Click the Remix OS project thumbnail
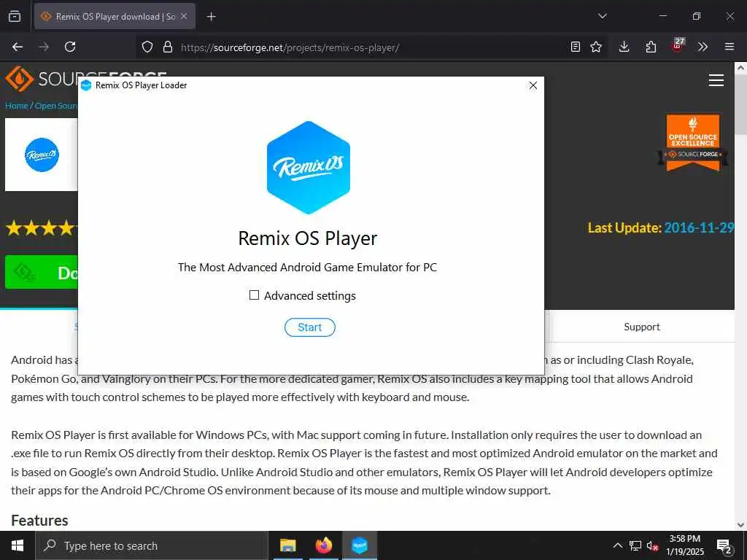This screenshot has height=560, width=747. pos(42,155)
